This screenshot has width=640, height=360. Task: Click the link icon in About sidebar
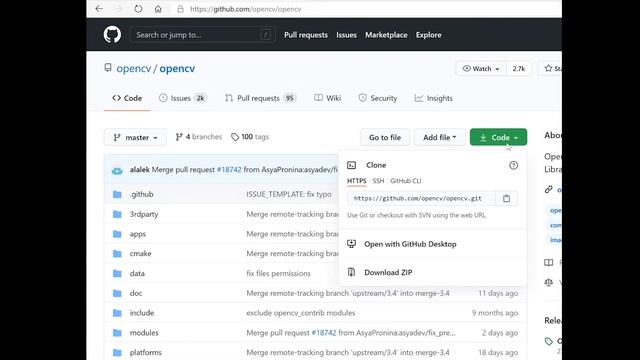[549, 189]
